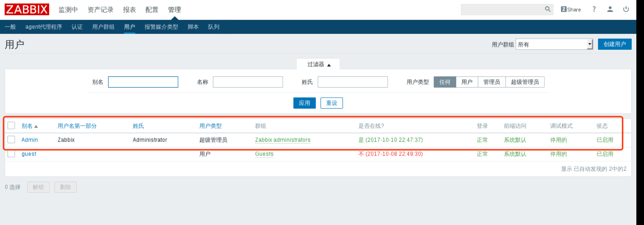Open the help question mark icon
Image resolution: width=644 pixels, height=225 pixels.
(x=594, y=9)
